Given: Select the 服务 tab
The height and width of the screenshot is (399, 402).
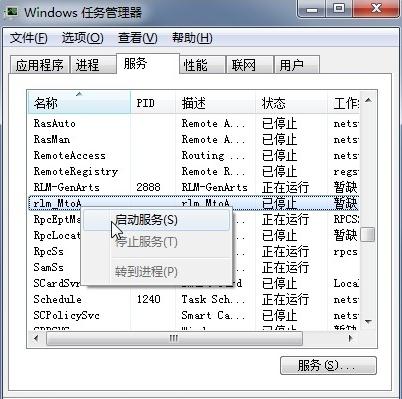Looking at the screenshot, I should [148, 63].
